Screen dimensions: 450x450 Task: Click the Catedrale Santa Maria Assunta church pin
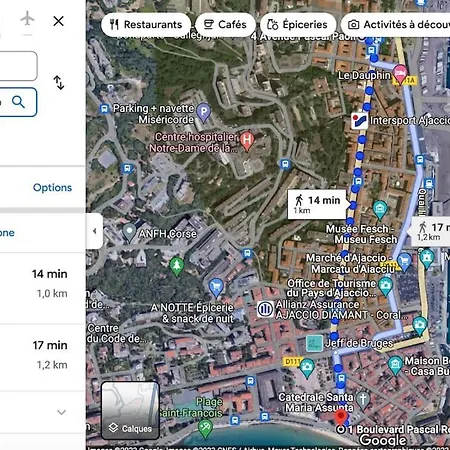(363, 400)
